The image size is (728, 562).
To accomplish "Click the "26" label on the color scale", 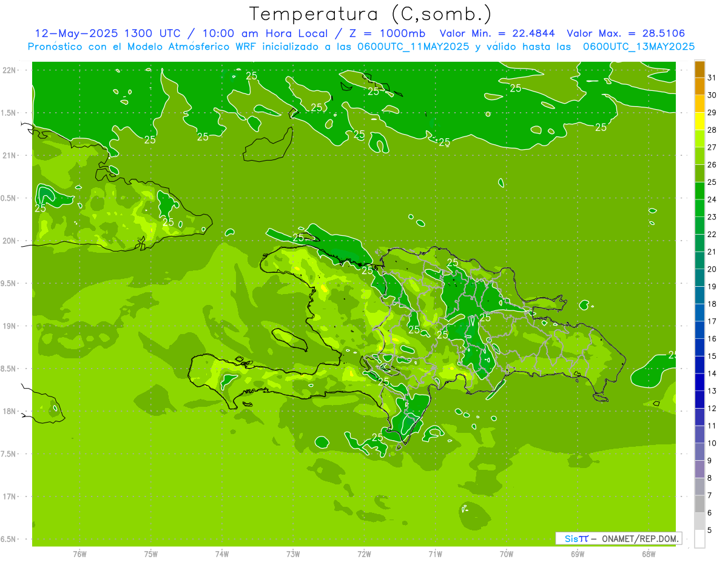I will coord(712,165).
